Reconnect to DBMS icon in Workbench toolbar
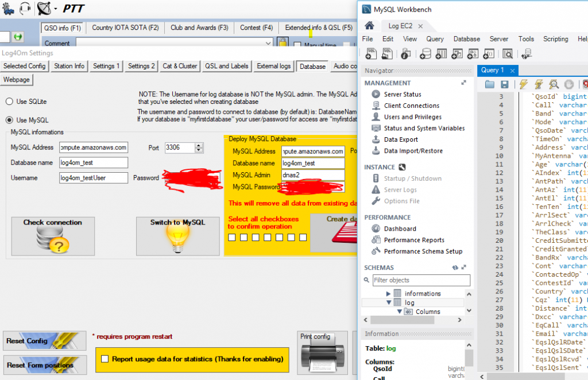This screenshot has height=380, width=588. coord(527,54)
